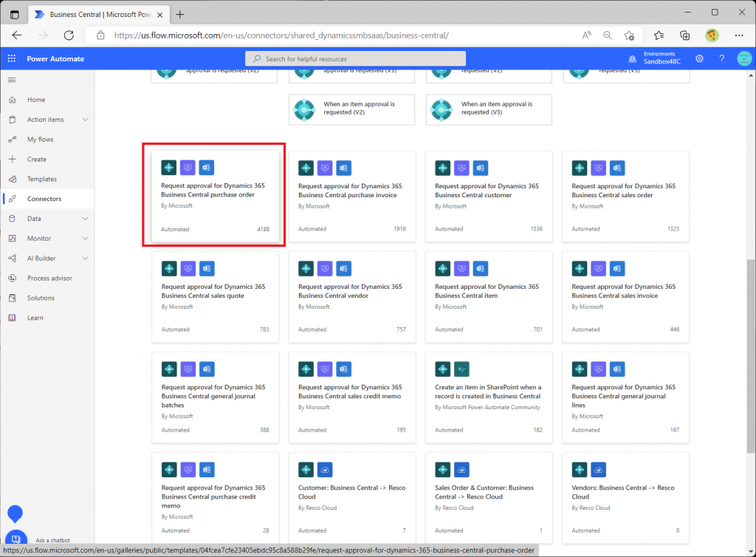Screen dimensions: 756x557
Task: Collapse the left navigation hamburger menu
Action: point(11,80)
